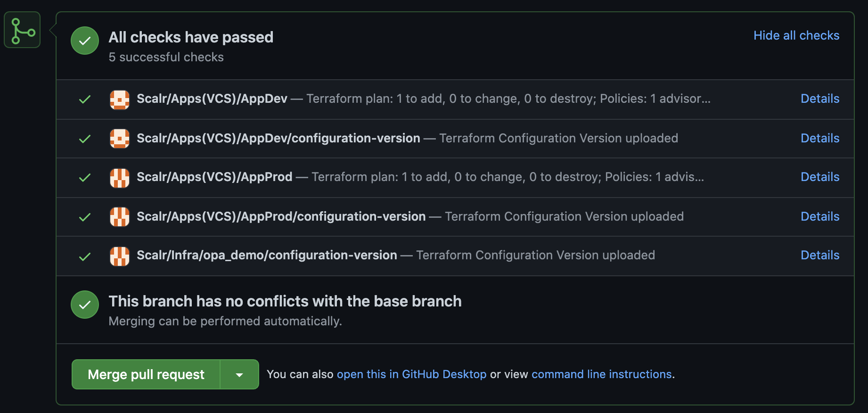Click AppDev 'Terraform plan: 1 to add' description
The image size is (868, 413).
click(x=508, y=99)
